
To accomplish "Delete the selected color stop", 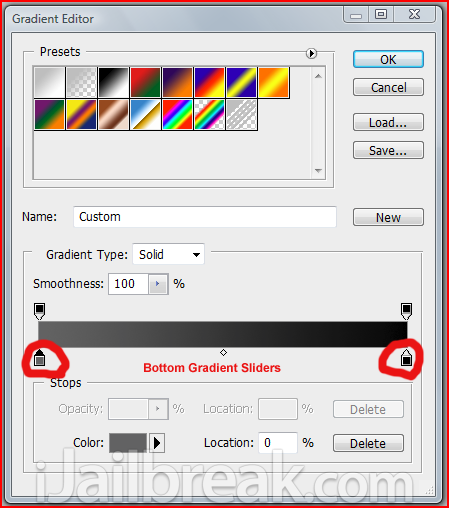I will [x=368, y=443].
